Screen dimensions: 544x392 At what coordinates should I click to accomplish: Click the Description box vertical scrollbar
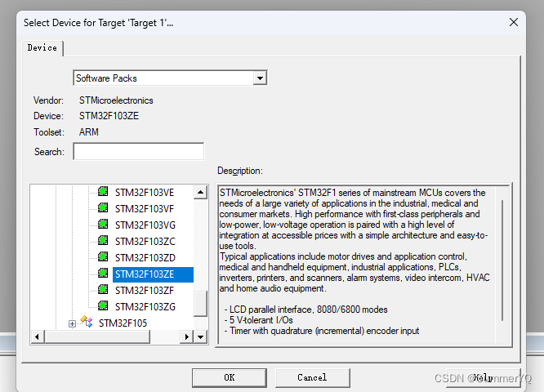502,261
